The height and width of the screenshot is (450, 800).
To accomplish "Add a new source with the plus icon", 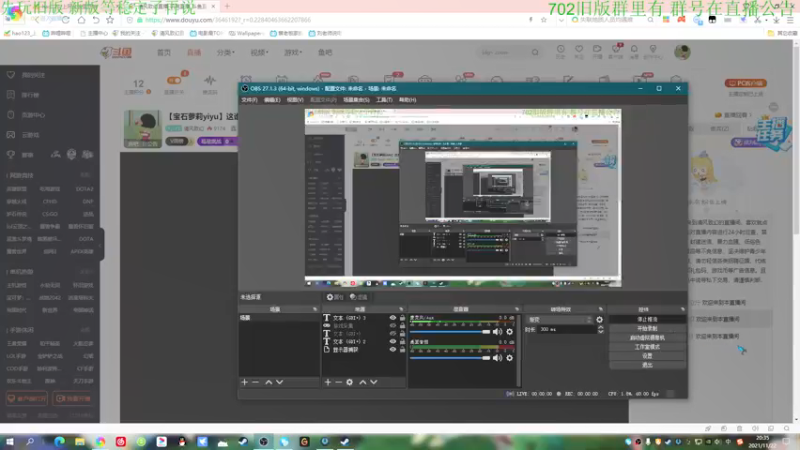I will point(328,382).
